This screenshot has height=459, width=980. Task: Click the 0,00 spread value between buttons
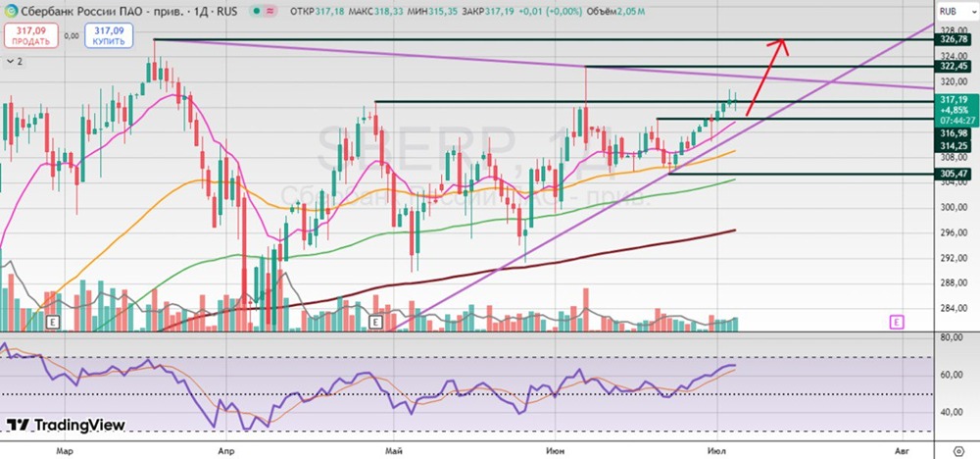pyautogui.click(x=72, y=36)
